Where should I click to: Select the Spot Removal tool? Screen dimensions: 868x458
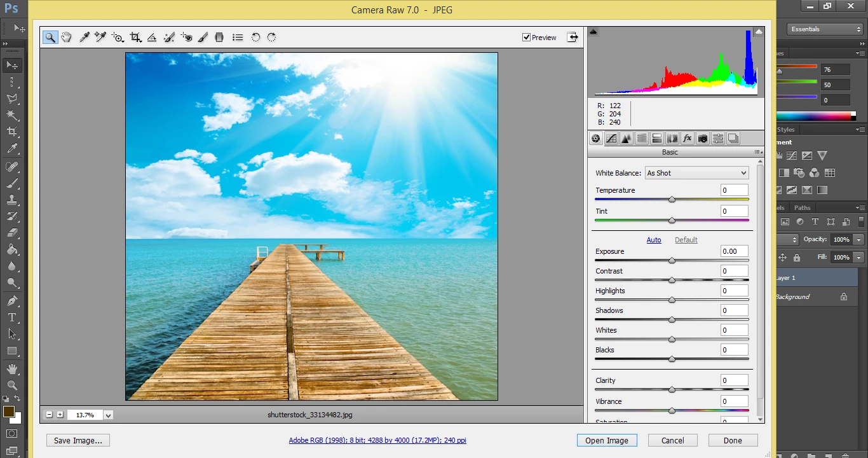point(169,38)
